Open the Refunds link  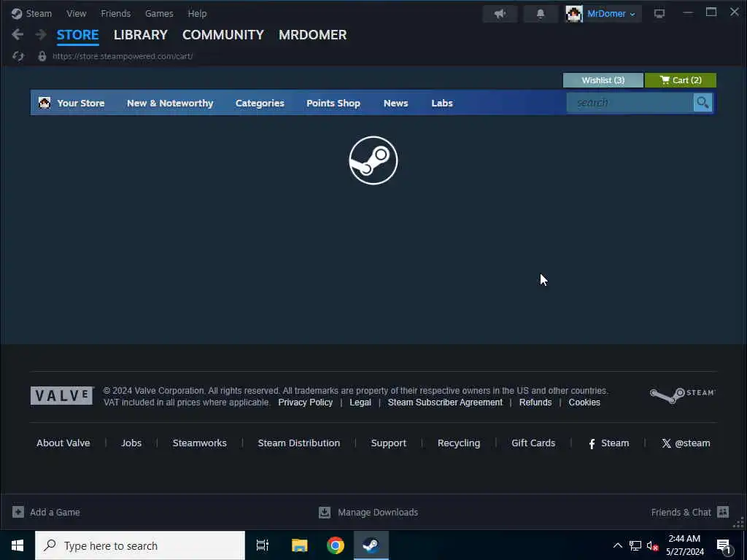535,402
